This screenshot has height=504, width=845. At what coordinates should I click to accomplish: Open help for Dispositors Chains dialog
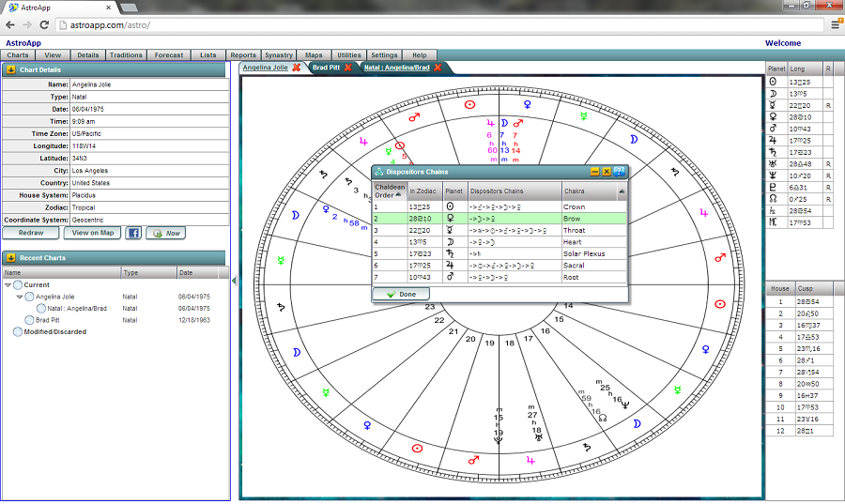coord(620,172)
